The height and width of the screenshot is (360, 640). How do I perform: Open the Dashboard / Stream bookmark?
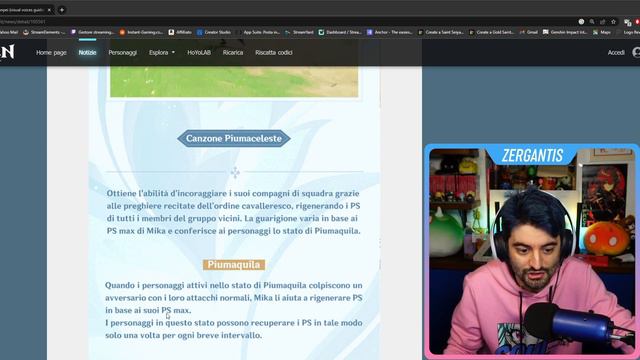(x=340, y=32)
